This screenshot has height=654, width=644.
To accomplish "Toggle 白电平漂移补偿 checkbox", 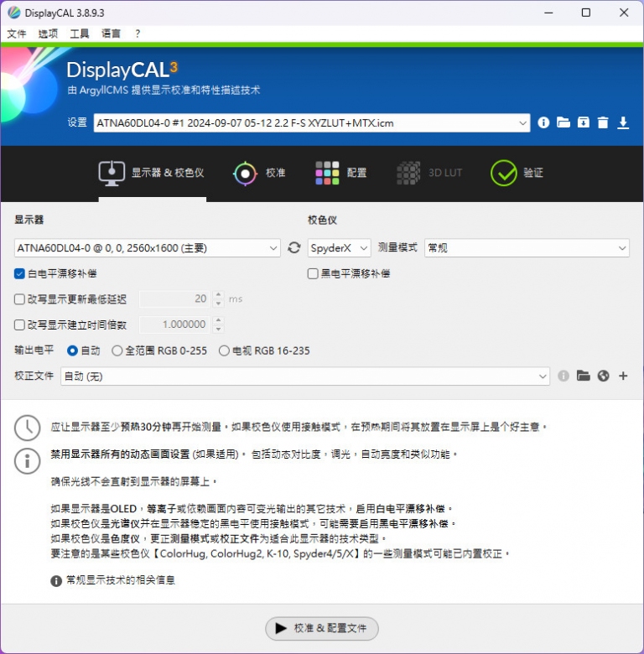I will click(19, 273).
